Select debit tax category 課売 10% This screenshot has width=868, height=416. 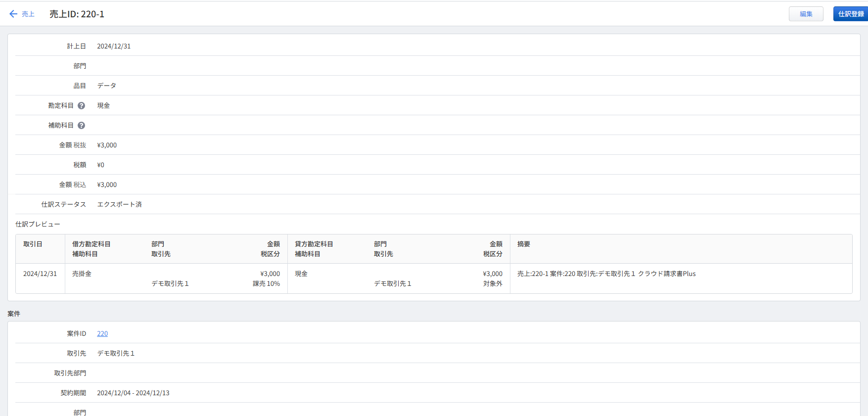tap(266, 283)
